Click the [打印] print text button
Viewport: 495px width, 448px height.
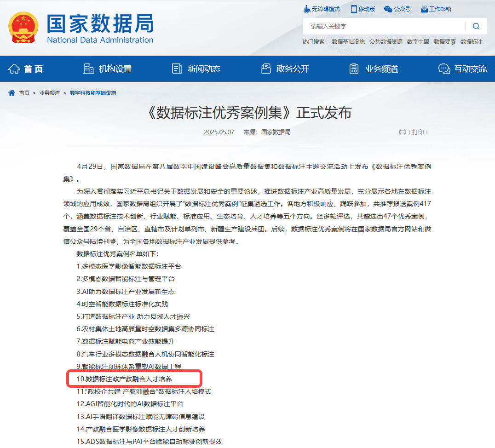(418, 132)
